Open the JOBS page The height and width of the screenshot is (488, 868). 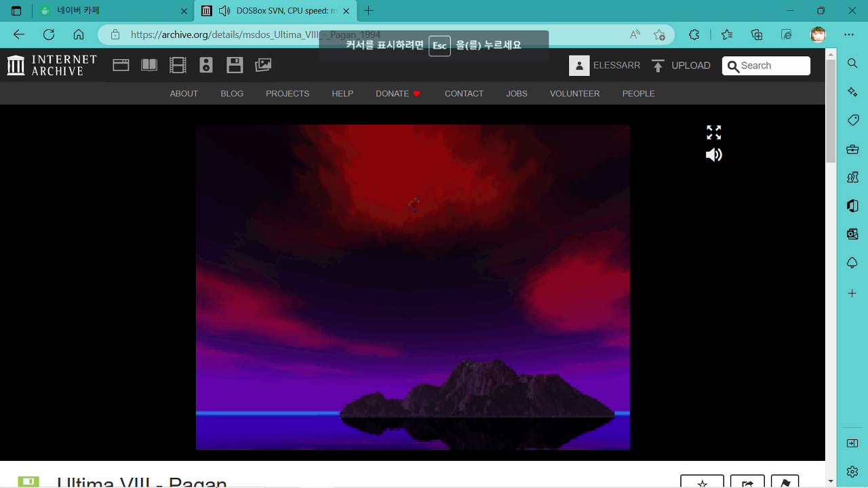click(517, 94)
